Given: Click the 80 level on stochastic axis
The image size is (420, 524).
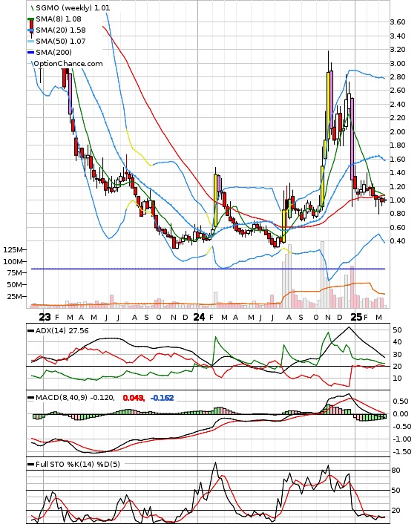Looking at the screenshot, I should [x=396, y=471].
